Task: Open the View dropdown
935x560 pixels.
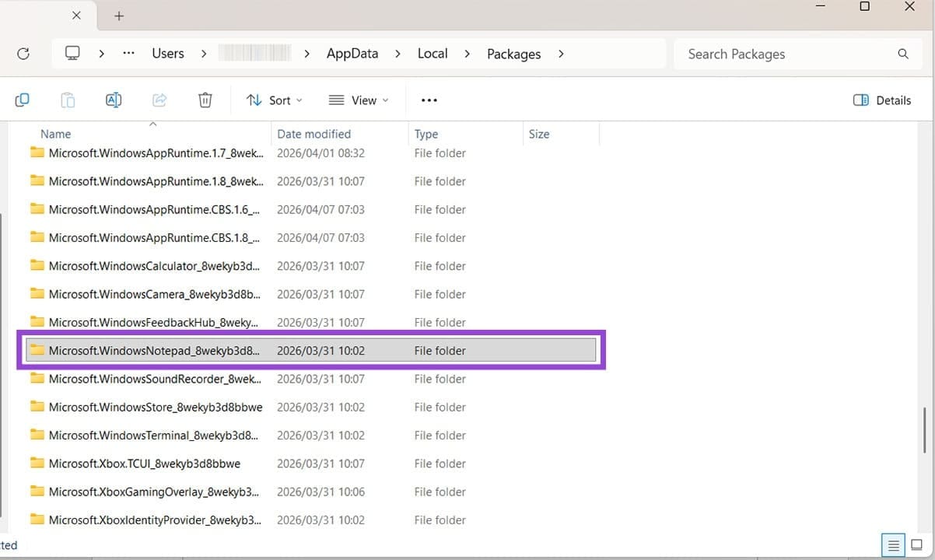Action: pos(358,100)
